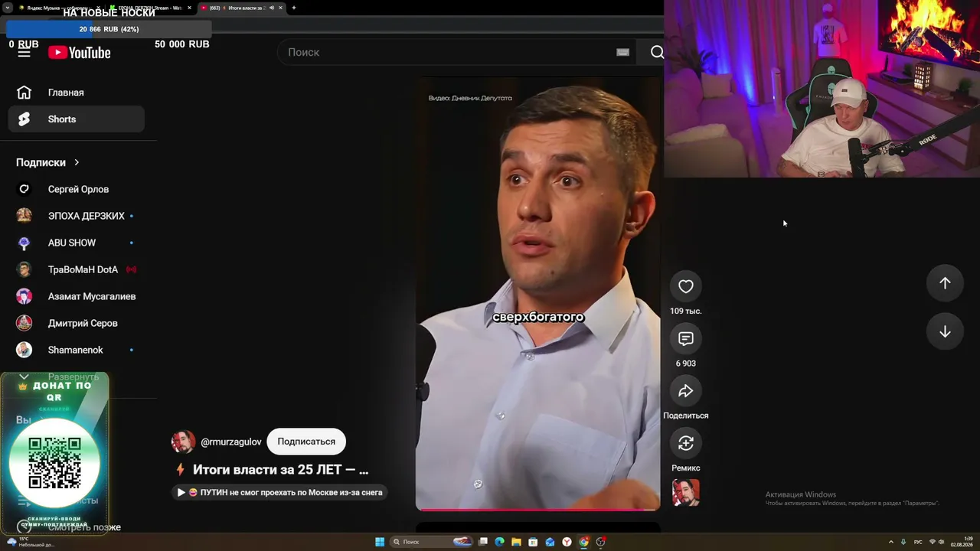
Task: Close the EPOHA DERZKIH Stream tab
Action: [189, 8]
